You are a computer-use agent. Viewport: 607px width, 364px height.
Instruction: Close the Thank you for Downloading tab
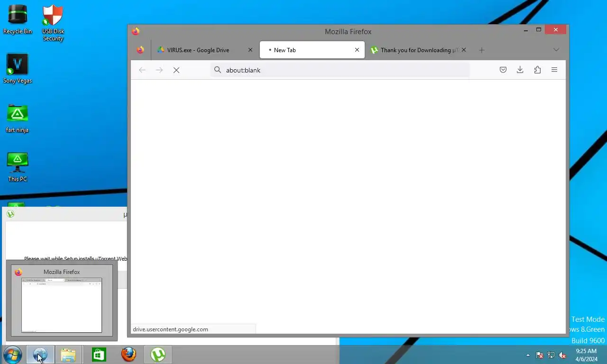tap(464, 50)
